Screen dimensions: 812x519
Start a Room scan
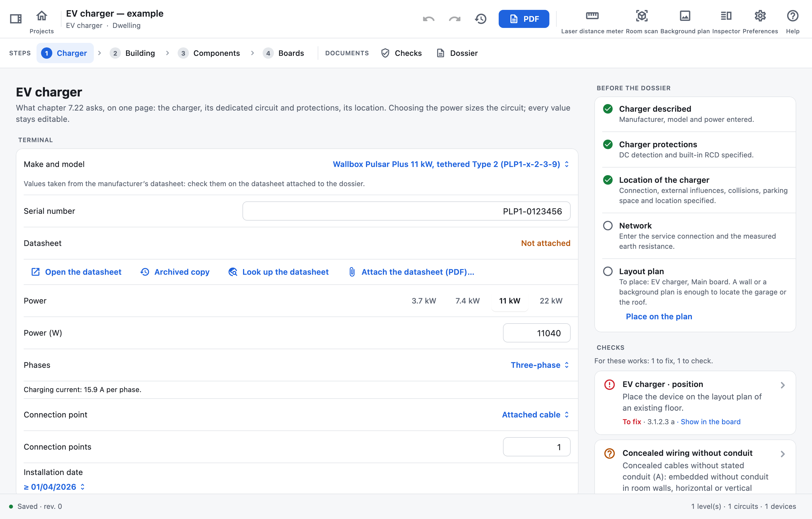click(x=642, y=22)
